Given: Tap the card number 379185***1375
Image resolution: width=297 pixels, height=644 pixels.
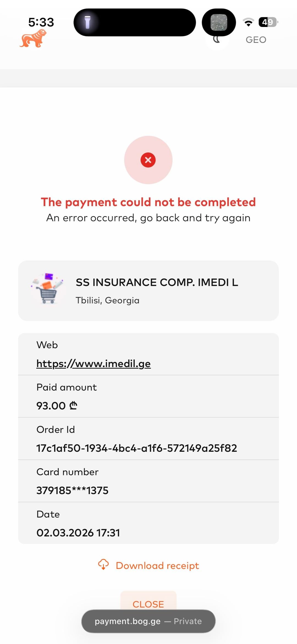Looking at the screenshot, I should tap(72, 490).
